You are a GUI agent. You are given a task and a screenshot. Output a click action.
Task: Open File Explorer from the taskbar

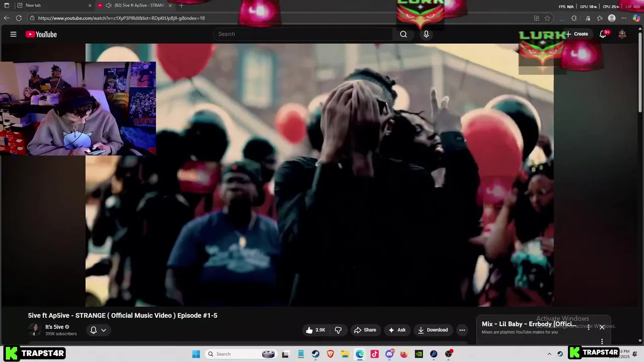point(345,354)
